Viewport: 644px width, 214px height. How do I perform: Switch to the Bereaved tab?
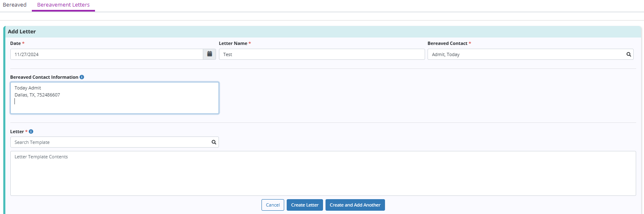14,5
